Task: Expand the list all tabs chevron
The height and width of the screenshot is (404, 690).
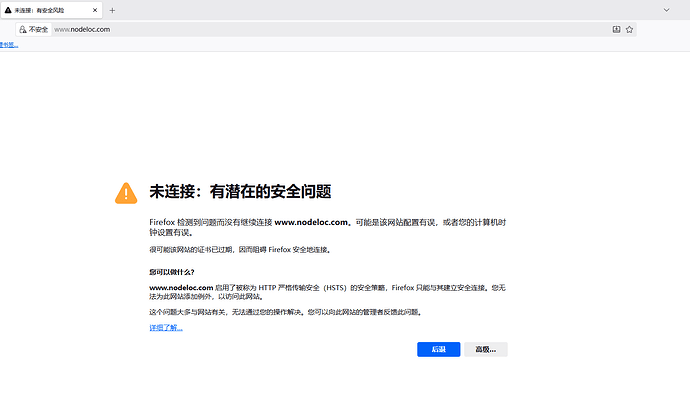Action: pos(666,10)
